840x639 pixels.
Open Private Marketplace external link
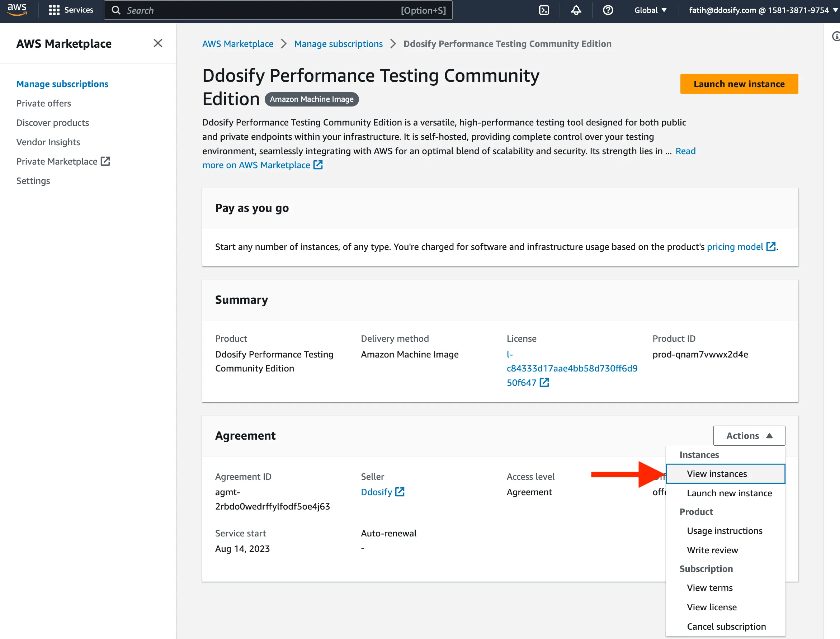point(63,162)
